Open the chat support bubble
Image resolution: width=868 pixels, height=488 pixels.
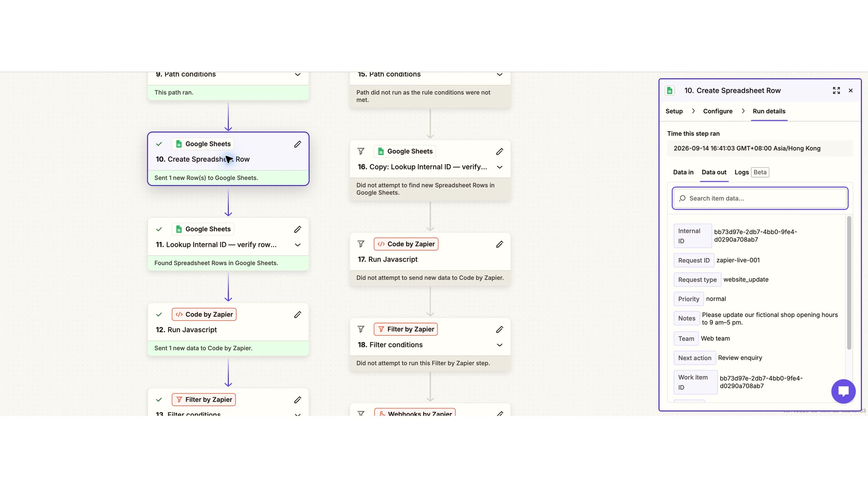coord(843,391)
